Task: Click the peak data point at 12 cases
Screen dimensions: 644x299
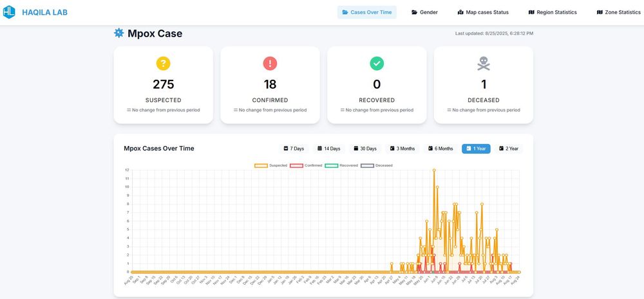Action: [x=433, y=170]
